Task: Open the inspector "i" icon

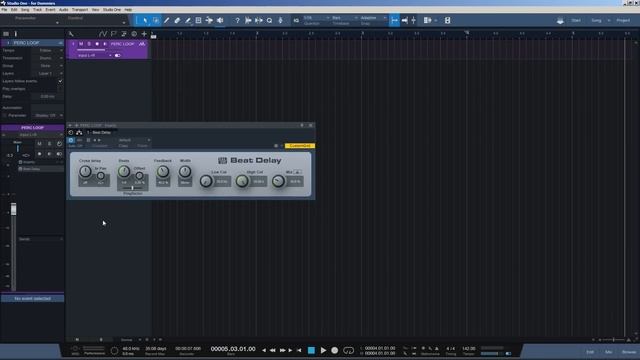Action: (16, 34)
